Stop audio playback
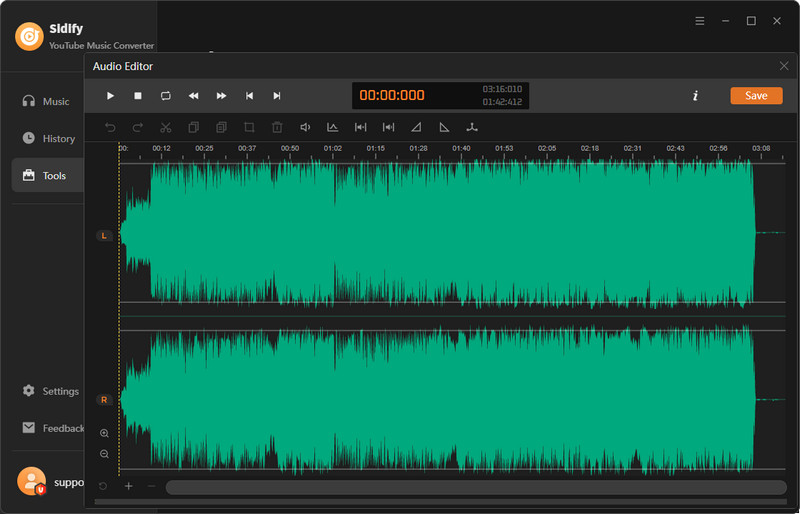Screen dimensions: 800x514 tap(138, 95)
